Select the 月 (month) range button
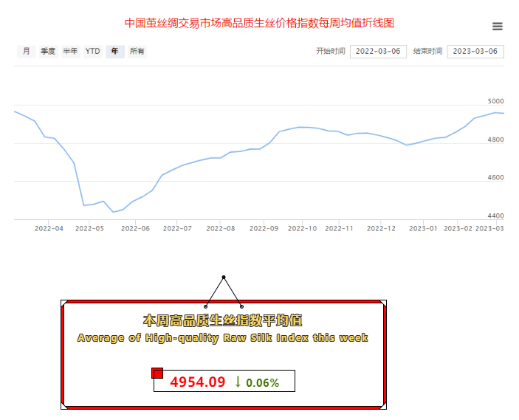519x420 pixels. (x=27, y=52)
